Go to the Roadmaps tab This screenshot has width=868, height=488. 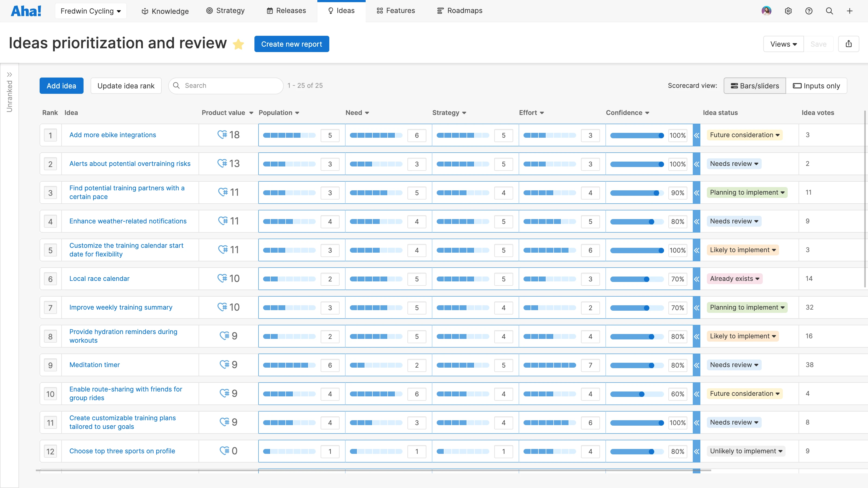[x=459, y=11]
